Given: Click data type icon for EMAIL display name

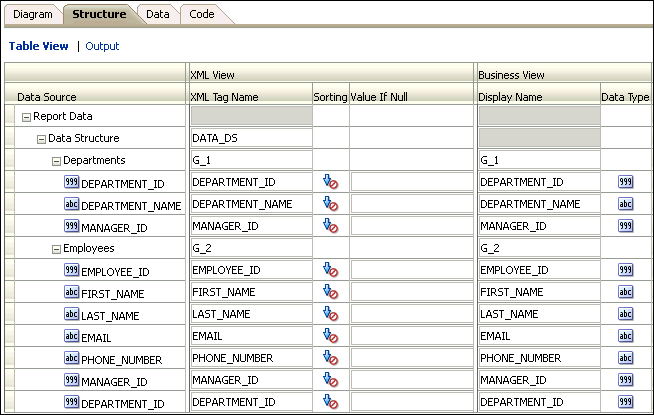Looking at the screenshot, I should coord(625,336).
